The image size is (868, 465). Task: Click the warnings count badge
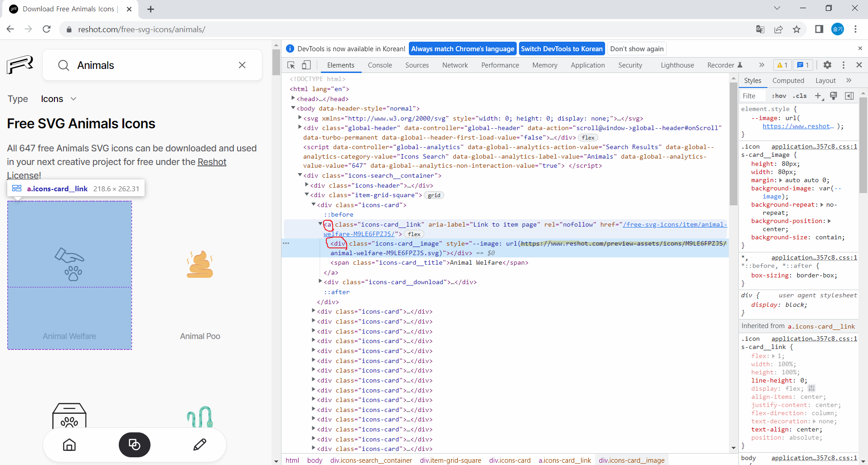782,65
